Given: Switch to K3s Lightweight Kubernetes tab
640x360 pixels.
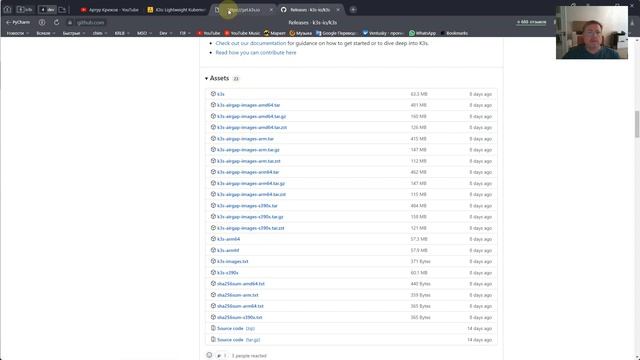Looking at the screenshot, I should click(x=177, y=9).
